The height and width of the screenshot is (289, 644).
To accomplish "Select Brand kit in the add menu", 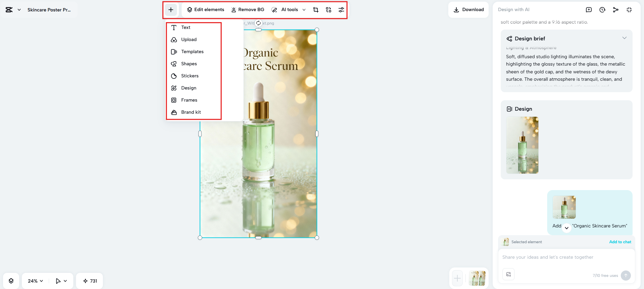I will [191, 112].
